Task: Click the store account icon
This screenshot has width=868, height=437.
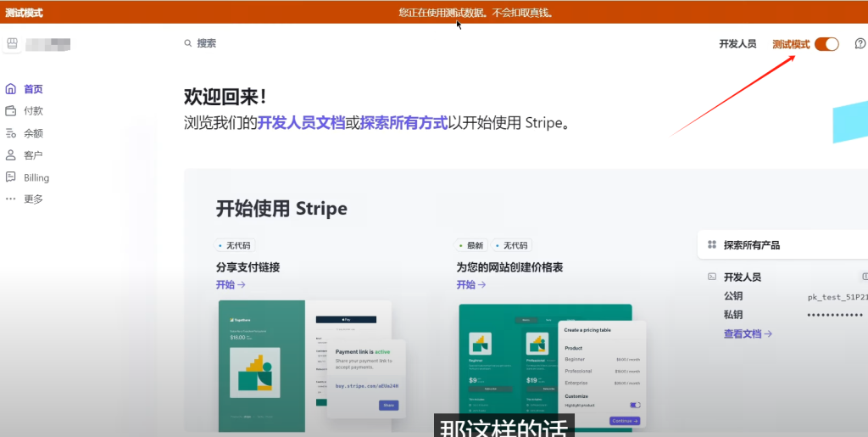Action: [x=12, y=44]
